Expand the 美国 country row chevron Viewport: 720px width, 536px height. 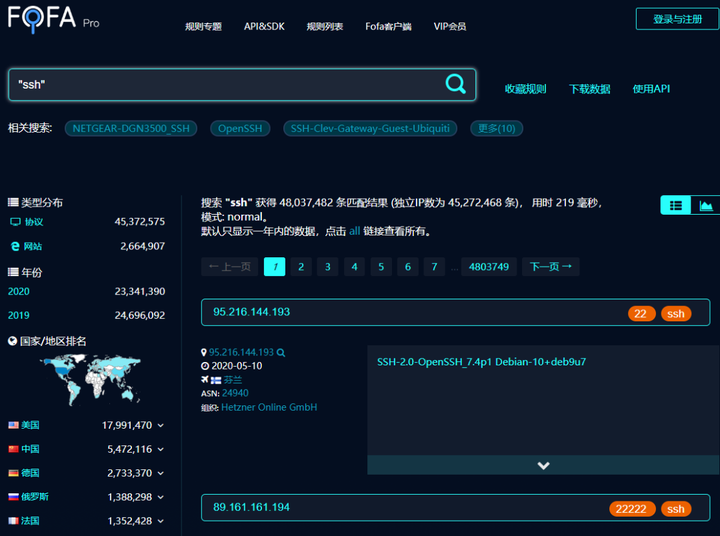(161, 426)
